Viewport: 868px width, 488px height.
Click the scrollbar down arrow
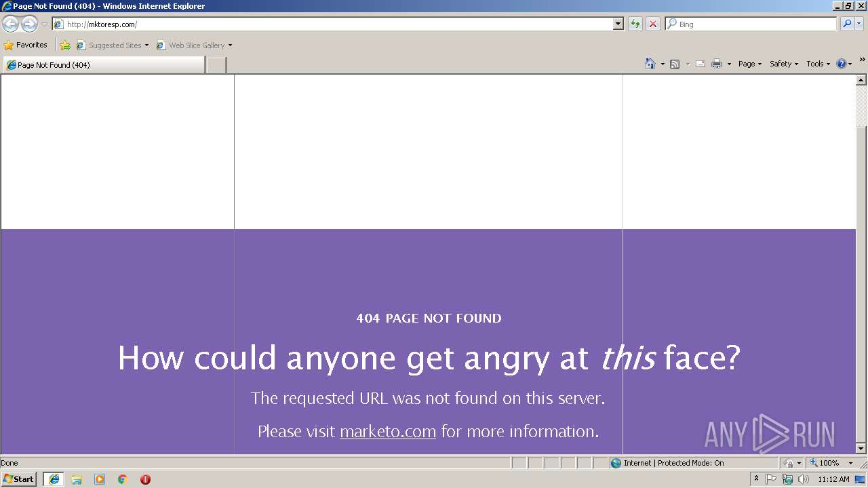[x=861, y=449]
